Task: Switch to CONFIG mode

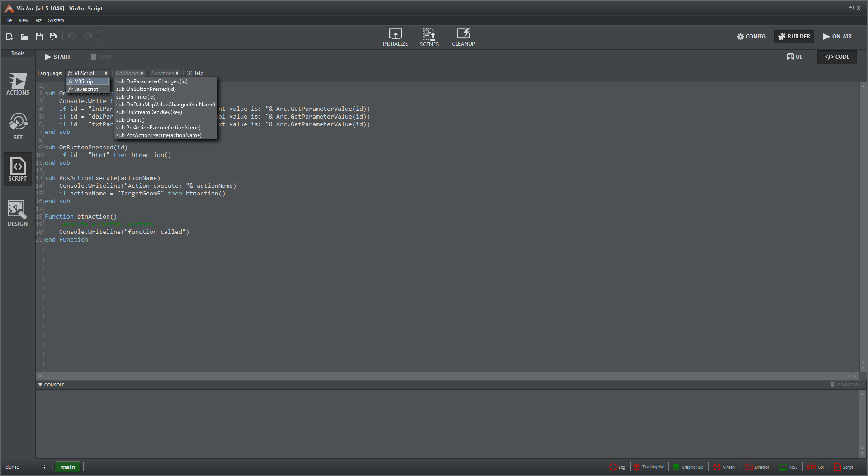Action: coord(751,37)
